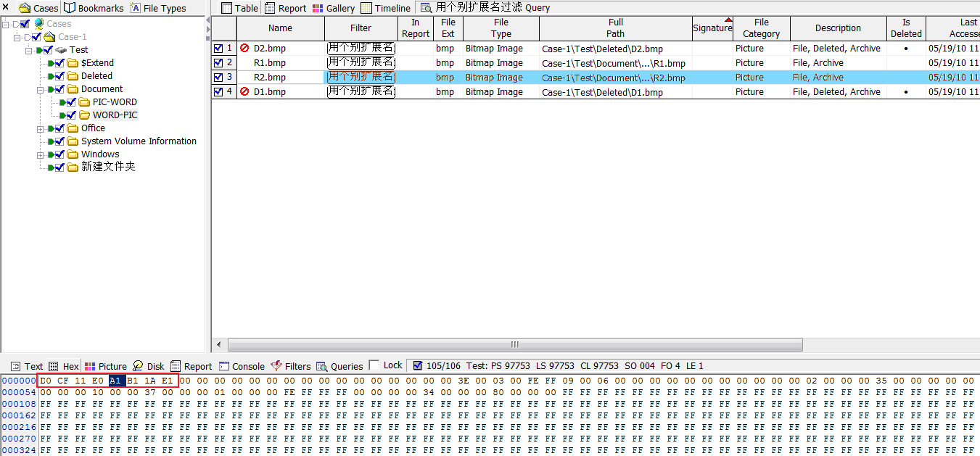Sort by the Is Deleted column header
The height and width of the screenshot is (456, 980).
tap(906, 28)
